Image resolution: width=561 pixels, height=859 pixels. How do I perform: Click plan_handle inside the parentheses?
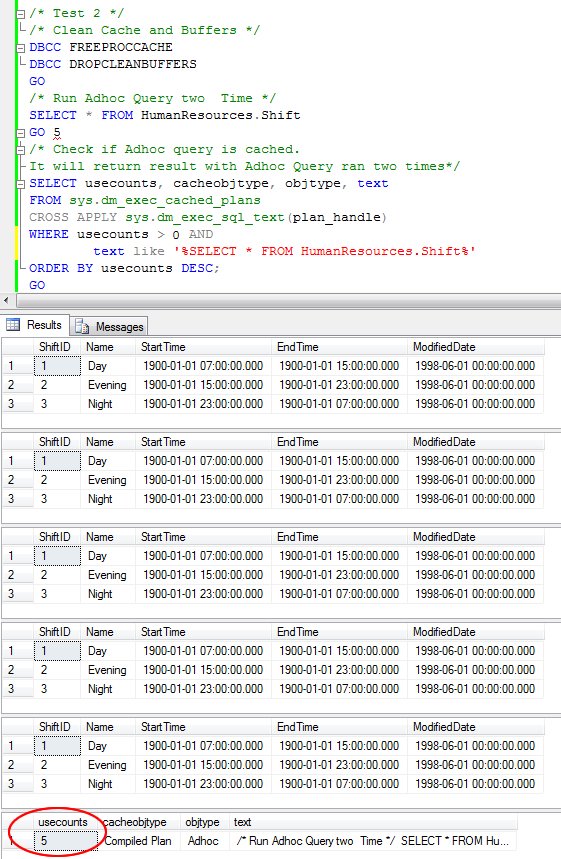(336, 217)
